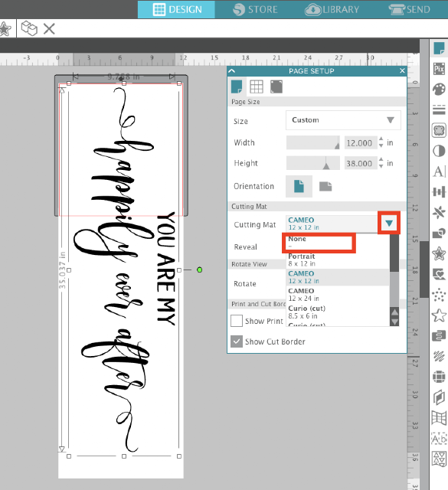Expand the Cutting Mat dropdown arrow

pyautogui.click(x=389, y=223)
